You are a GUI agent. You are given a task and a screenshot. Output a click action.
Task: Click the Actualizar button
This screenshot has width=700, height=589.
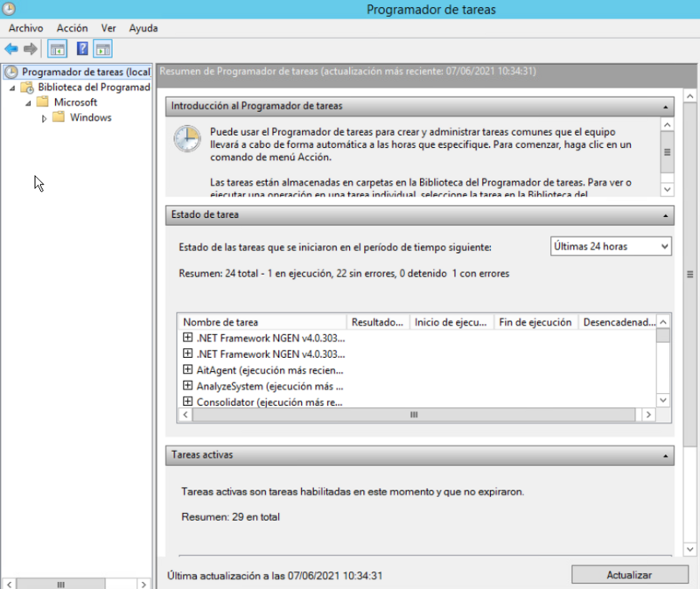click(629, 575)
